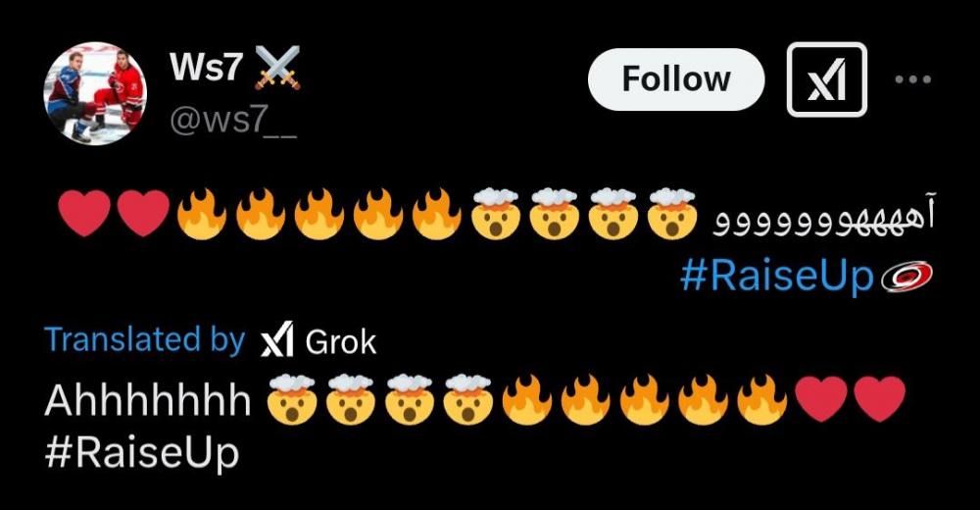Viewport: 980px width, 510px height.
Task: Toggle translation via Translated by link
Action: [145, 340]
